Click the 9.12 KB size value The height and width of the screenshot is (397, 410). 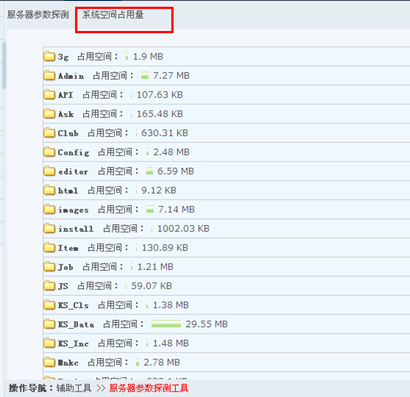[159, 190]
